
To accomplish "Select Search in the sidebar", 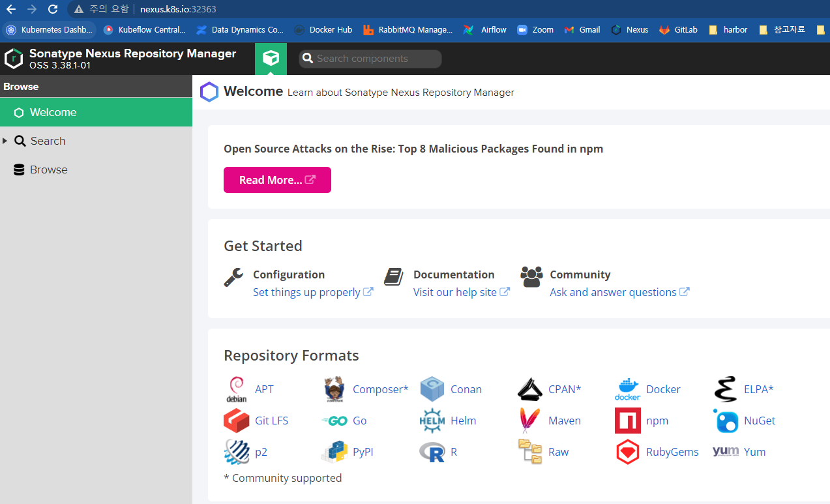I will (x=48, y=141).
